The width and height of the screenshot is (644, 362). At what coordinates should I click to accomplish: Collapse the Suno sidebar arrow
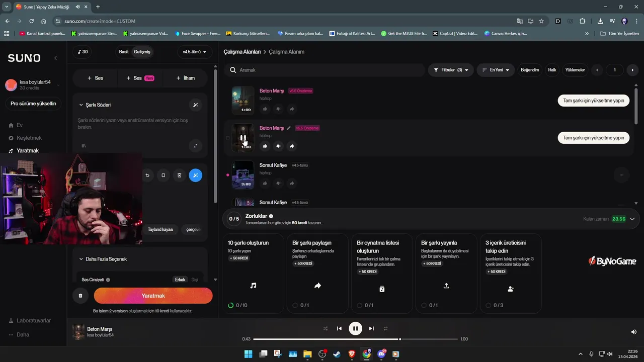56,58
